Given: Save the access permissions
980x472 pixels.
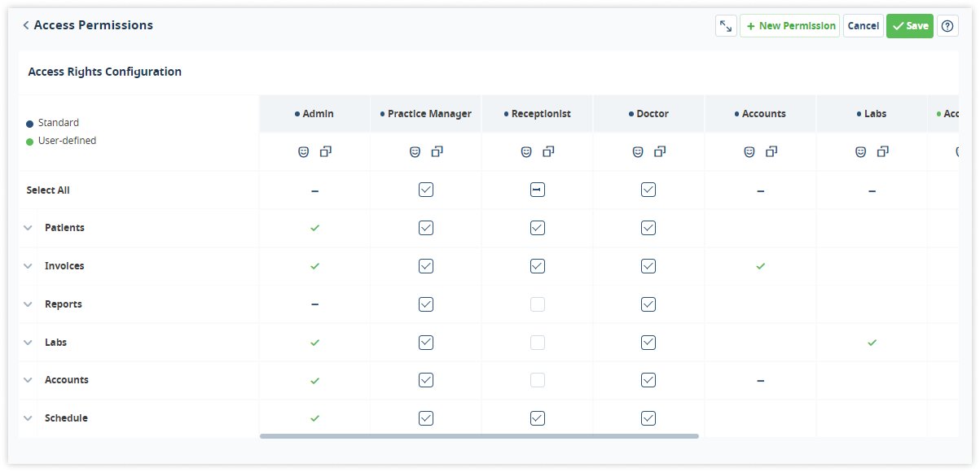Looking at the screenshot, I should coord(910,26).
